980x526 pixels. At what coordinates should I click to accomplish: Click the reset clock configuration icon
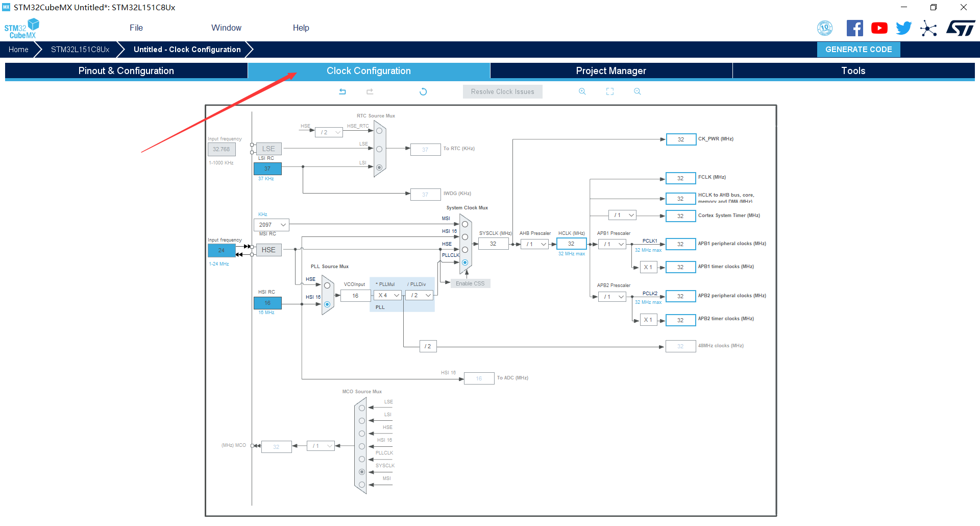(x=423, y=91)
